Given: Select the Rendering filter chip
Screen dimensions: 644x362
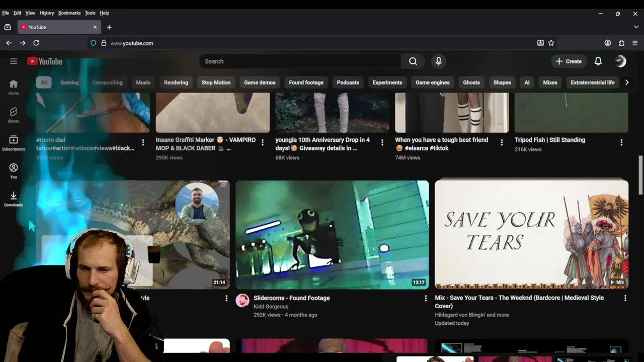Looking at the screenshot, I should (176, 82).
